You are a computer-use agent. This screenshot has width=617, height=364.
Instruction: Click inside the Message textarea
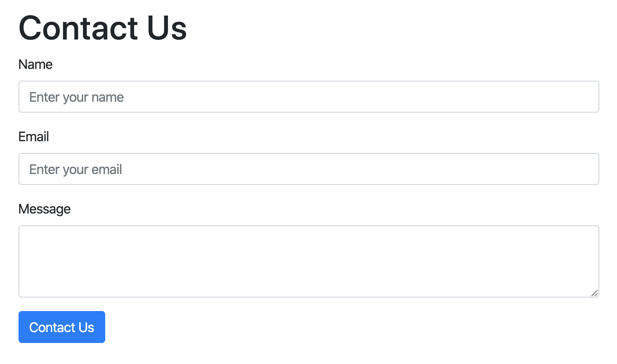point(308,261)
